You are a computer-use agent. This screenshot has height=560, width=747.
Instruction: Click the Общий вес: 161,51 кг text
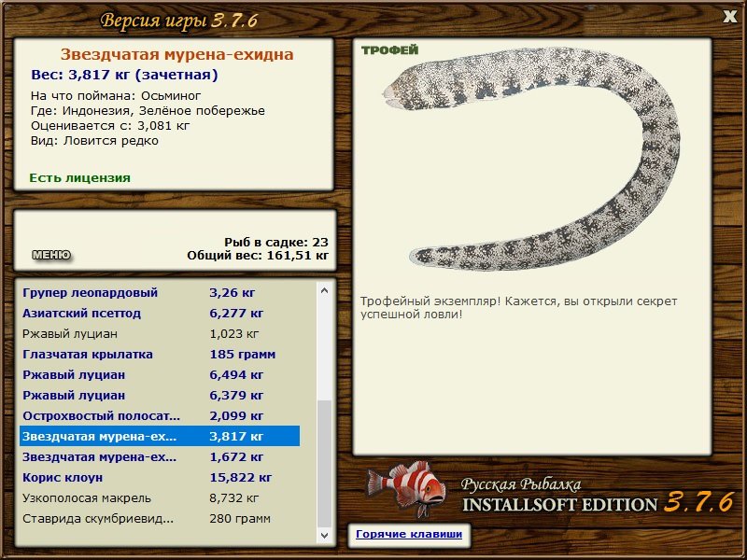258,255
